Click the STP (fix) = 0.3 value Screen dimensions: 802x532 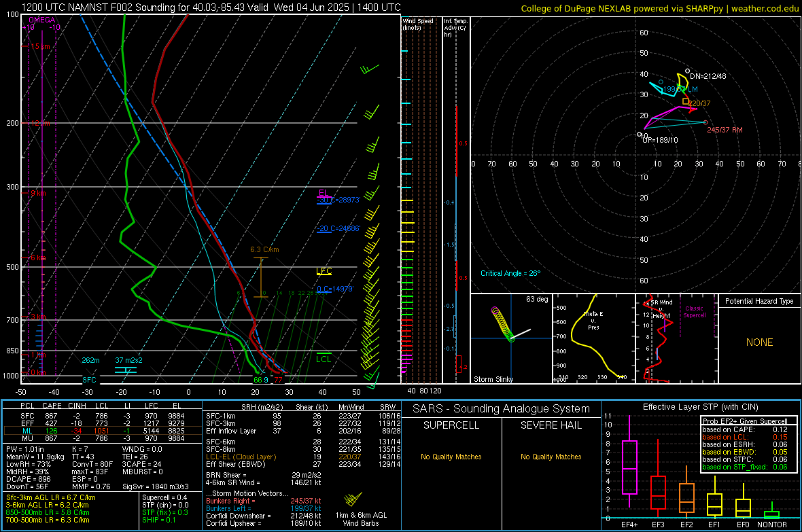(x=164, y=512)
